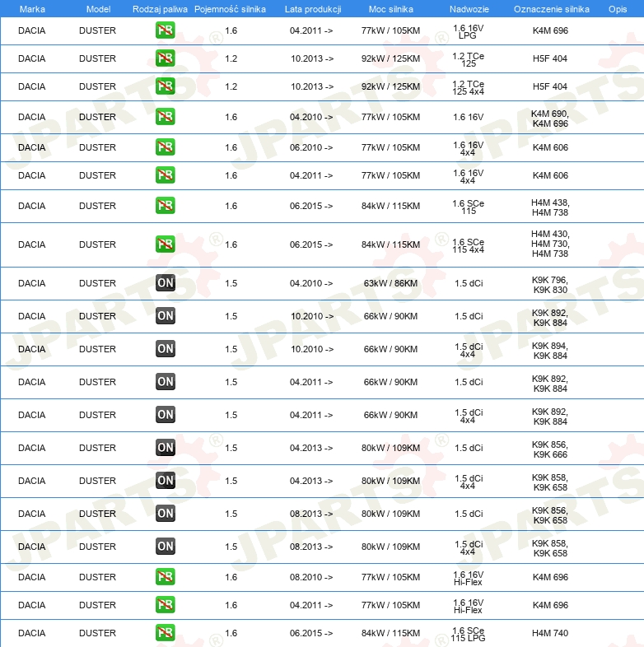Select the 'H4M 430, H4M 730, H4M 738' cell
Viewport: 644px width, 647px height.
tap(550, 244)
